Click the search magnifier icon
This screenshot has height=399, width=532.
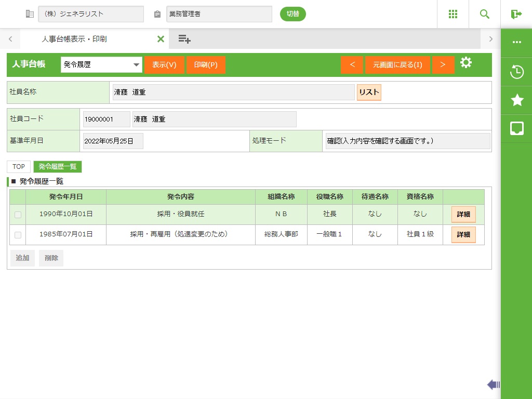pyautogui.click(x=484, y=14)
